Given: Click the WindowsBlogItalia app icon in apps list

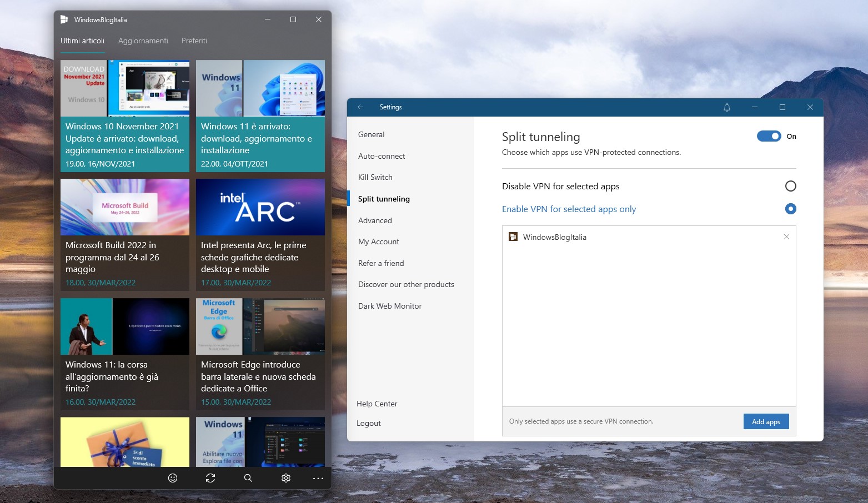Looking at the screenshot, I should tap(513, 237).
